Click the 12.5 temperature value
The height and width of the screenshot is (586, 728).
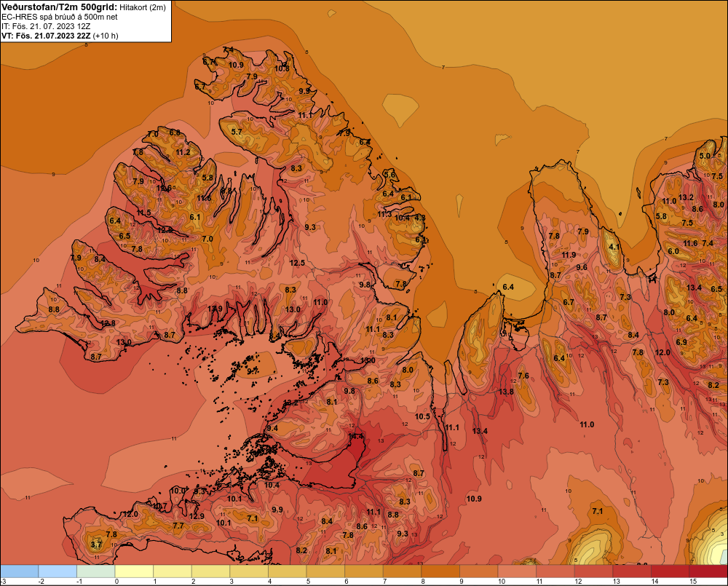click(x=297, y=263)
